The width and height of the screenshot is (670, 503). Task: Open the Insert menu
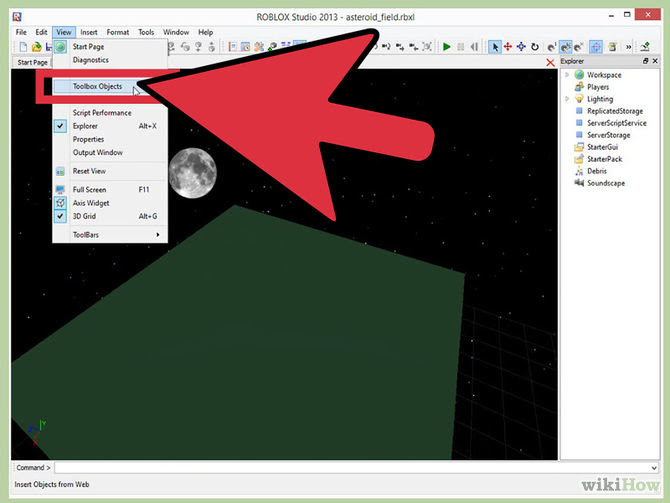pyautogui.click(x=88, y=32)
